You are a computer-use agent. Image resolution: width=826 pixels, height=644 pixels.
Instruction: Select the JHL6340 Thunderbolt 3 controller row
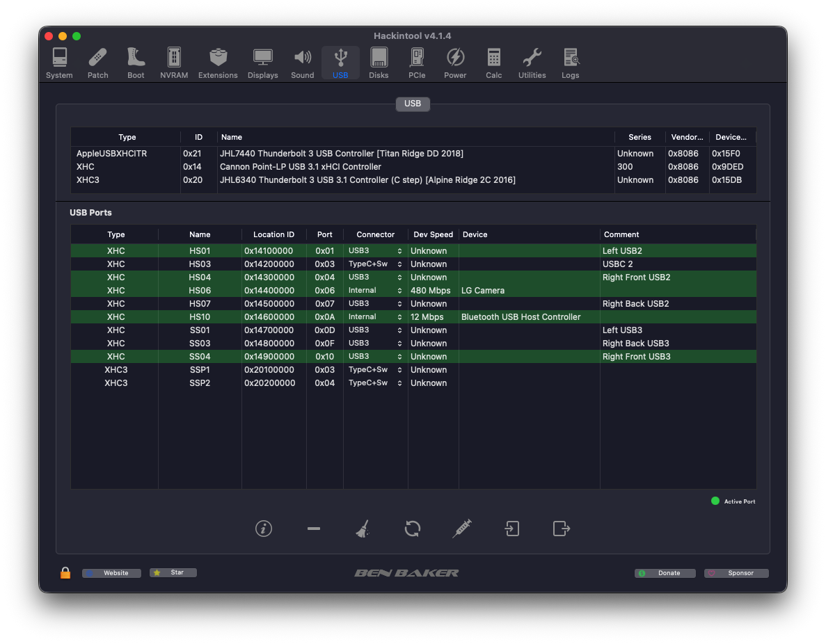coord(413,179)
